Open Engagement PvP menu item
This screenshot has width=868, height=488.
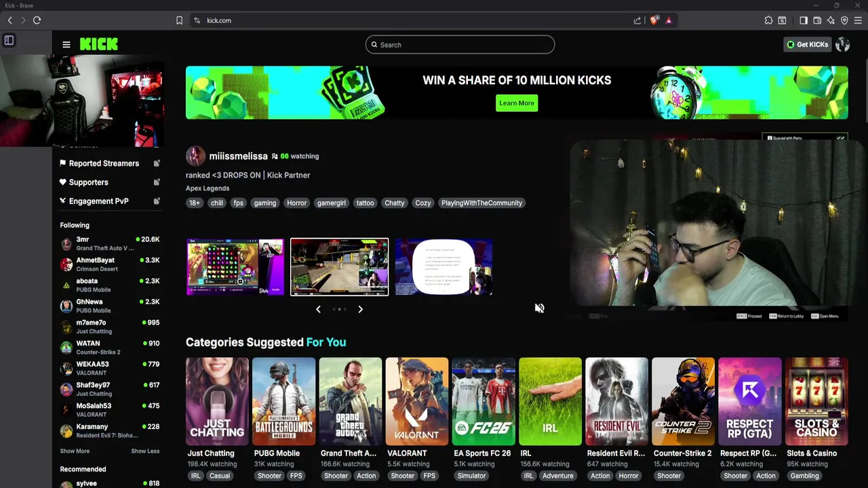tap(98, 201)
